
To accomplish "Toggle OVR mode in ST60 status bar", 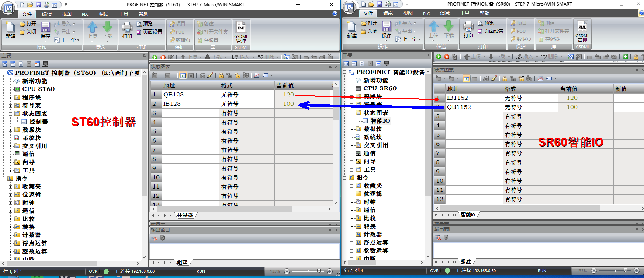I will pos(93,271).
